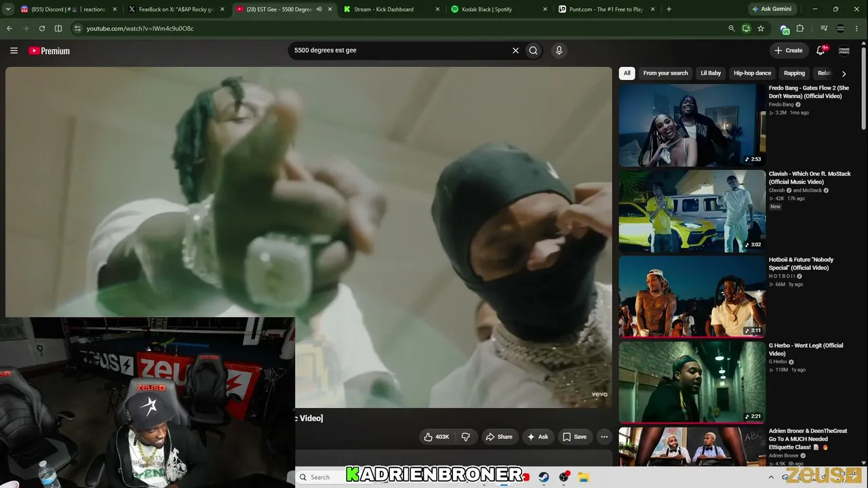
Task: Share the video
Action: tap(499, 437)
